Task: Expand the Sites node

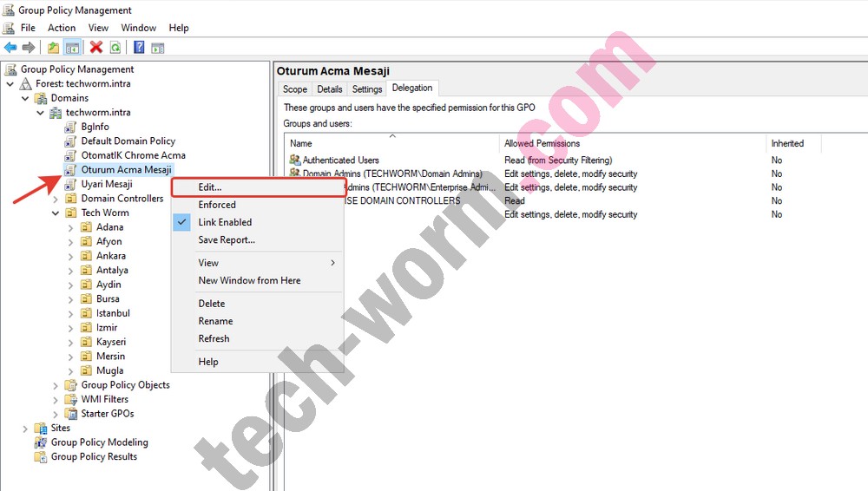Action: point(25,429)
